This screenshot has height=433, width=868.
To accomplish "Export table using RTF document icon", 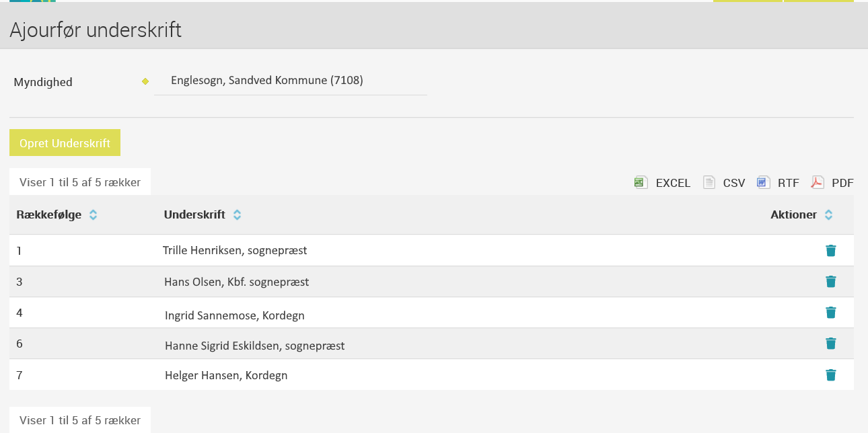I will 763,182.
